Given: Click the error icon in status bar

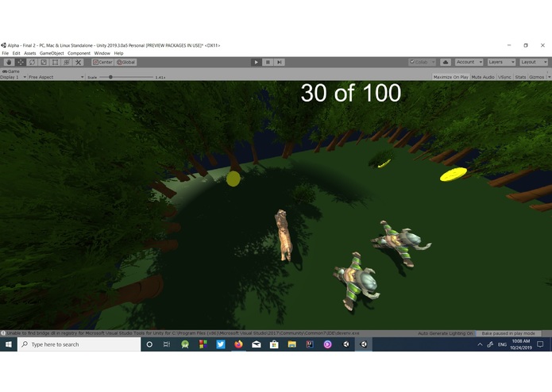Looking at the screenshot, I should [3, 333].
